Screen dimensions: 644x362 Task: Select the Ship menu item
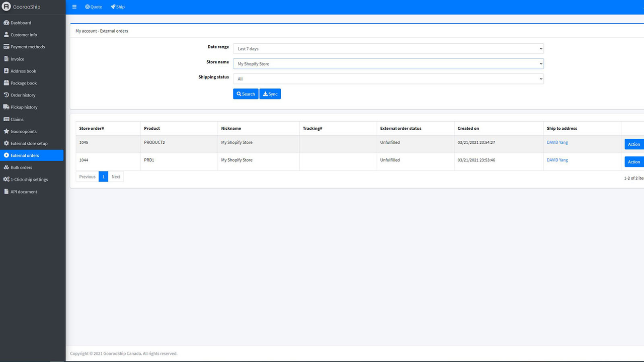(117, 7)
